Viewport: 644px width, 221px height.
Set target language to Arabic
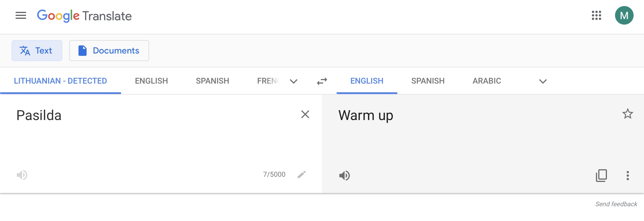point(487,81)
